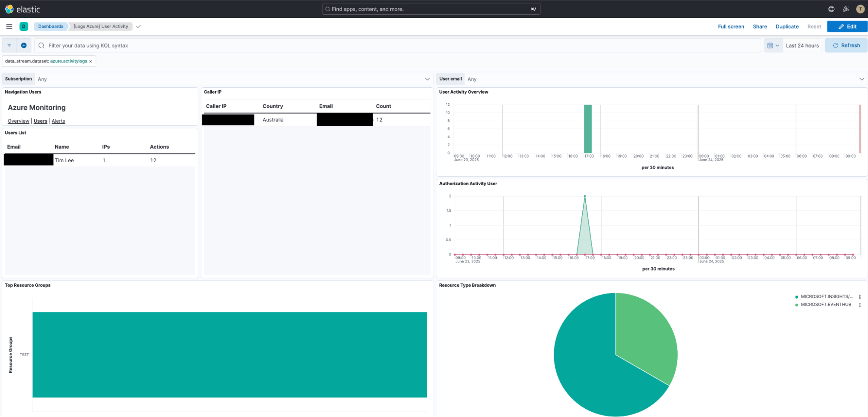Sort Users List by Actions column
The image size is (868, 417).
(159, 147)
